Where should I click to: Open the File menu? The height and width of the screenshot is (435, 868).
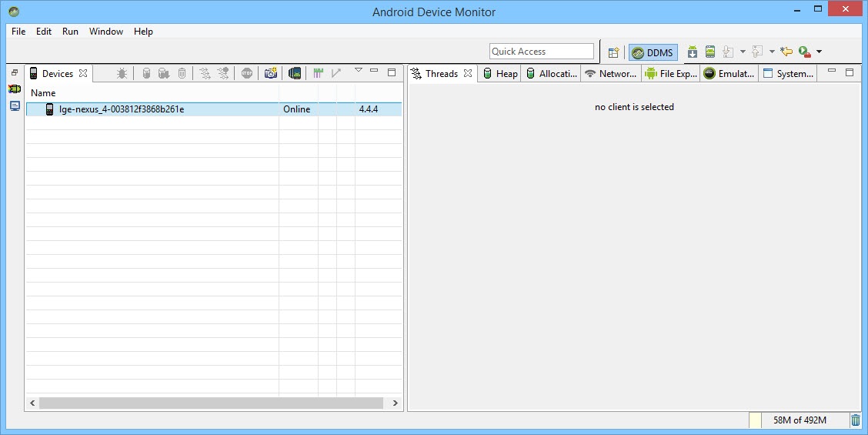point(18,32)
